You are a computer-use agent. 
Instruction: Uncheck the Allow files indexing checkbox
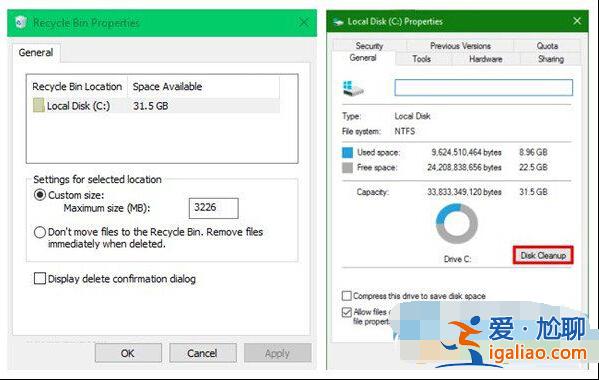click(x=346, y=312)
